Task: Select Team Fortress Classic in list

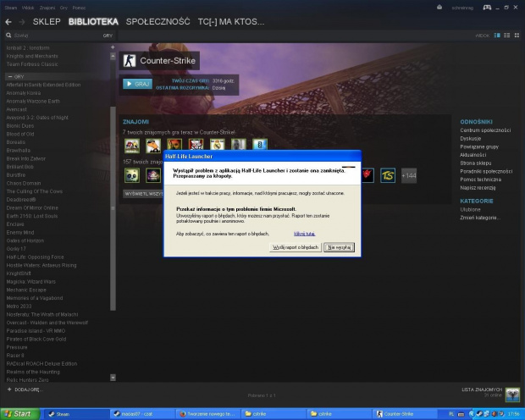Action: point(32,64)
